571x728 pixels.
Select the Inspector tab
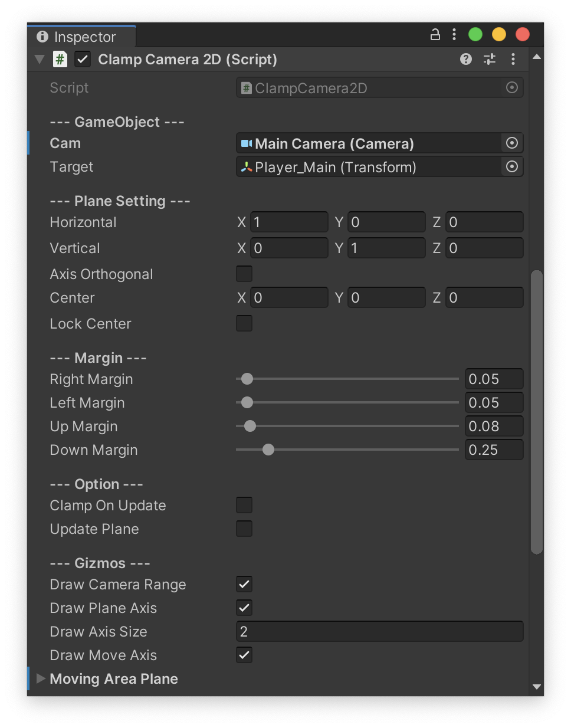point(81,37)
